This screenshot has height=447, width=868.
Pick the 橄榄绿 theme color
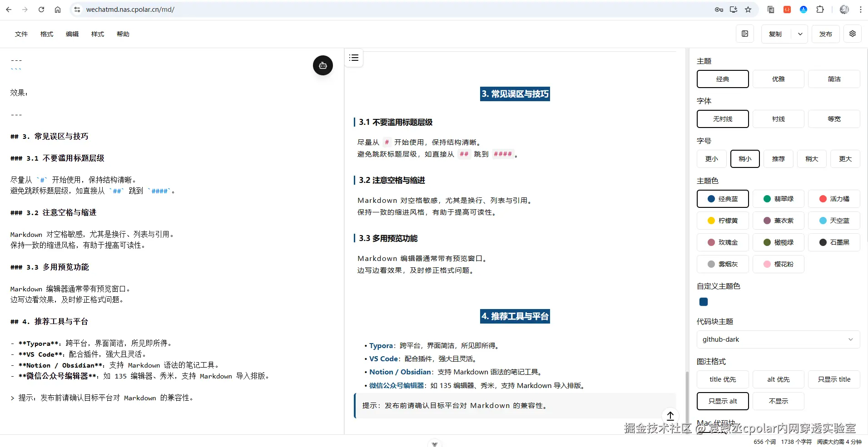pos(779,242)
